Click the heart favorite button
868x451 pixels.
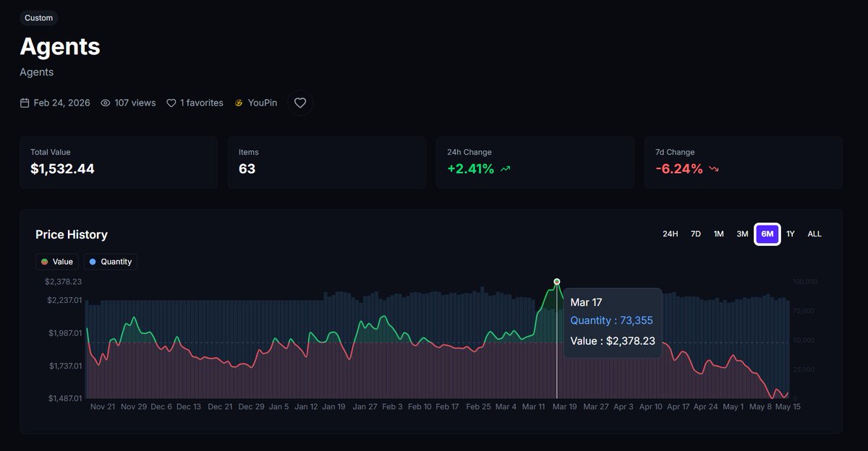click(x=300, y=103)
